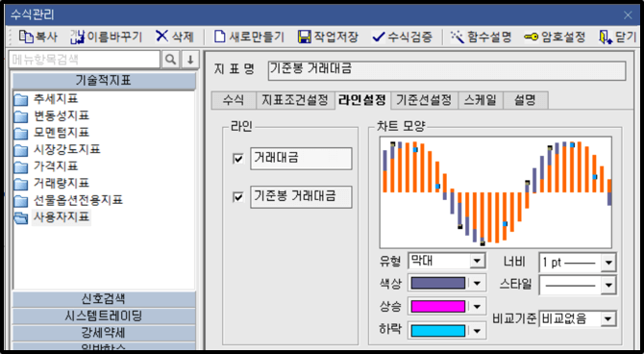The width and height of the screenshot is (644, 354).
Task: Click the down-arrow next search button
Action: coord(190,60)
